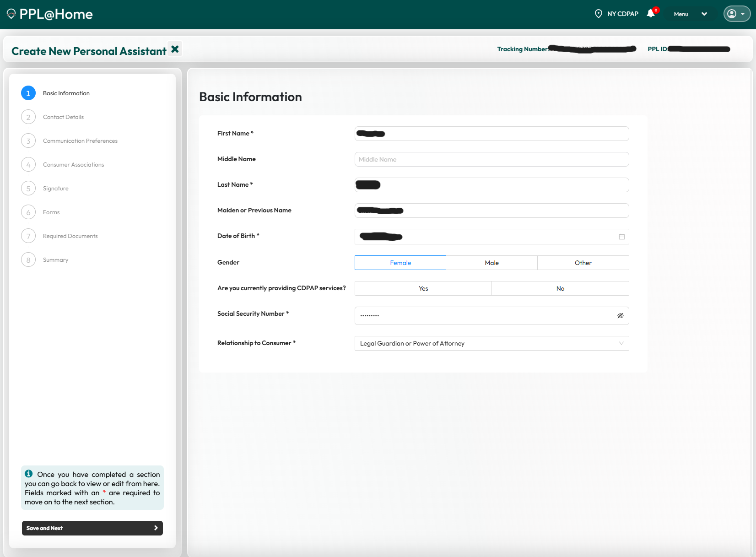
Task: Select Male for Gender
Action: [x=491, y=263]
